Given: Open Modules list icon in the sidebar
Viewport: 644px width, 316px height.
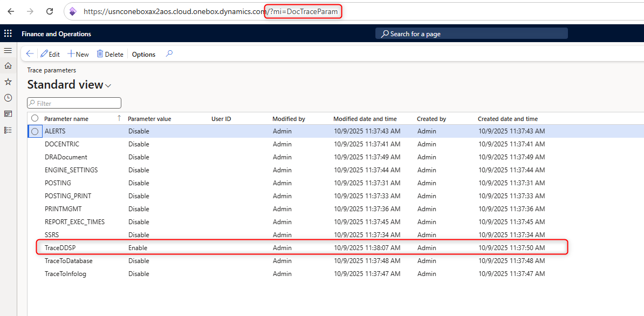Looking at the screenshot, I should coord(8,130).
